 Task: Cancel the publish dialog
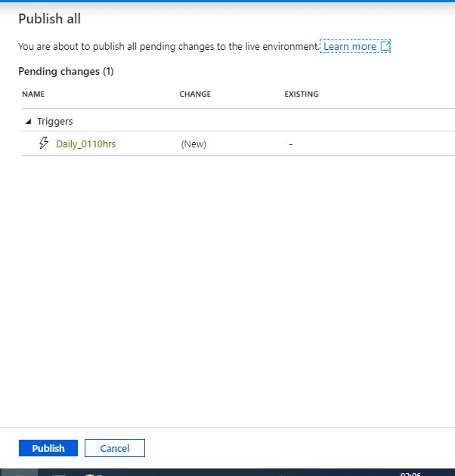(114, 448)
